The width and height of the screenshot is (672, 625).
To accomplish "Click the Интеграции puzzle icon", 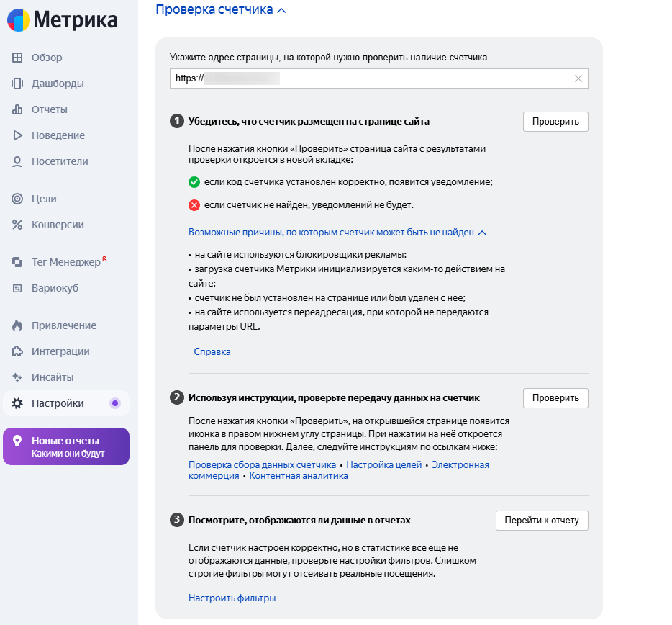I will coord(17,351).
